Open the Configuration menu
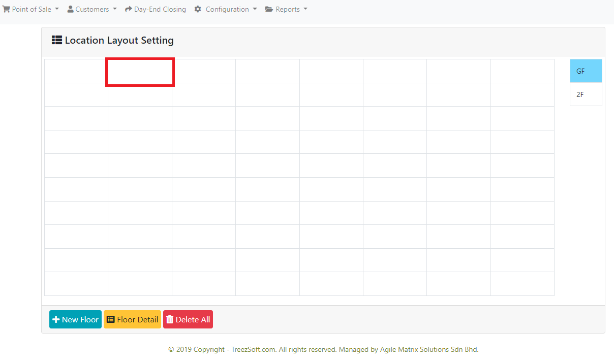 [226, 9]
